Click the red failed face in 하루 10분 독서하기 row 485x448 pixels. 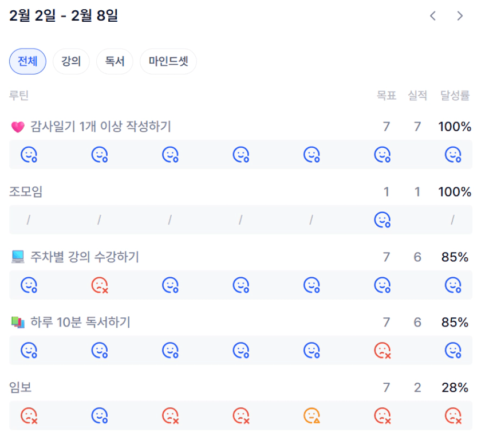point(382,350)
